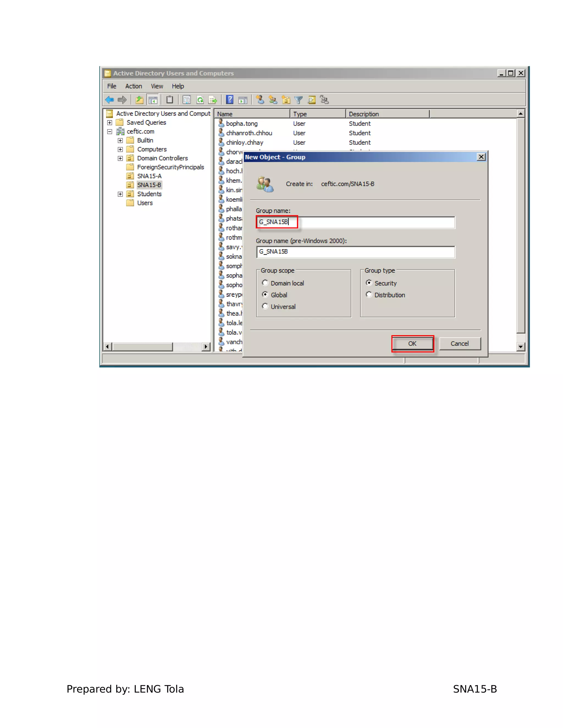This screenshot has height=728, width=563.
Task: Click the Create new group icon
Action: click(273, 100)
